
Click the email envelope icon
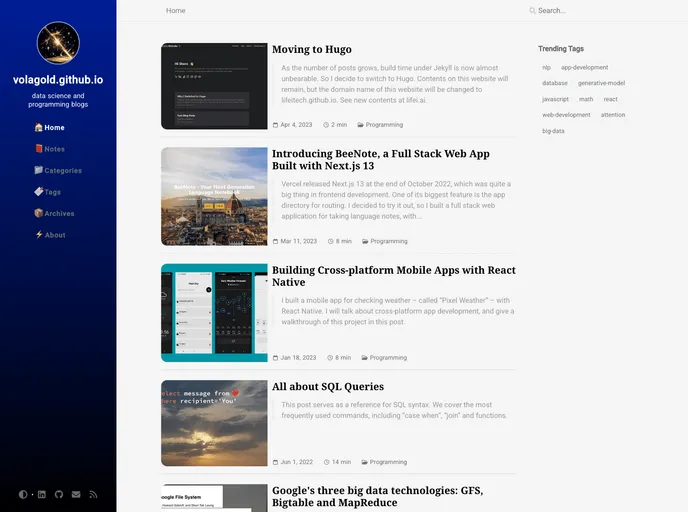pyautogui.click(x=76, y=494)
